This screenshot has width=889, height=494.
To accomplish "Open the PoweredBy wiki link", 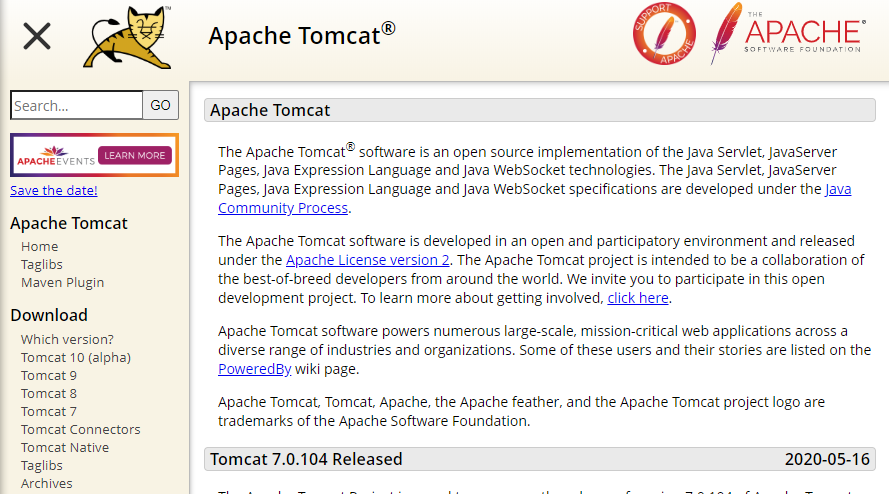I will point(255,369).
